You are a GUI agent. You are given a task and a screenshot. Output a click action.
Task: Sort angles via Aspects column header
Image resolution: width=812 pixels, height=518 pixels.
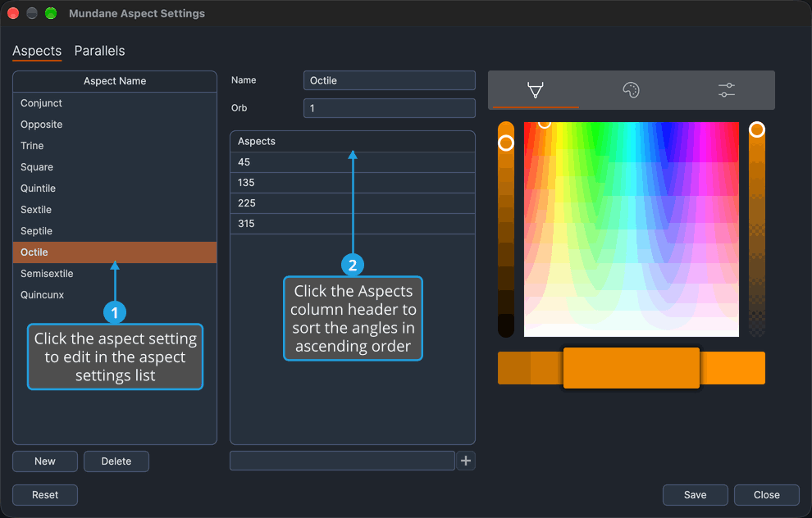[352, 141]
